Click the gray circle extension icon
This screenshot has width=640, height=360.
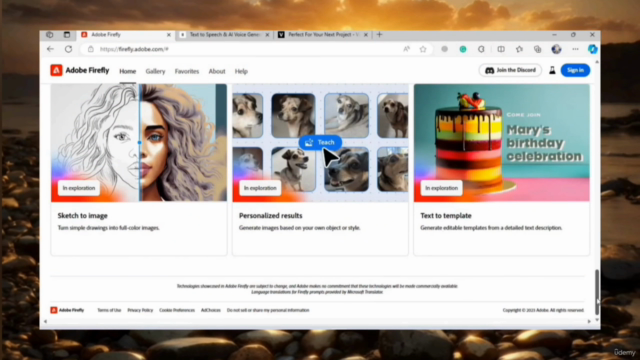[x=444, y=49]
